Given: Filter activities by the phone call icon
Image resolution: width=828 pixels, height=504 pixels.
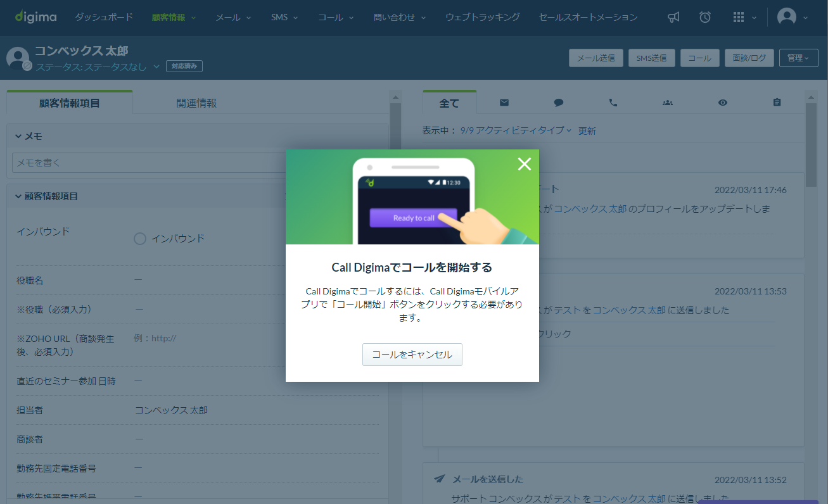Looking at the screenshot, I should [613, 103].
